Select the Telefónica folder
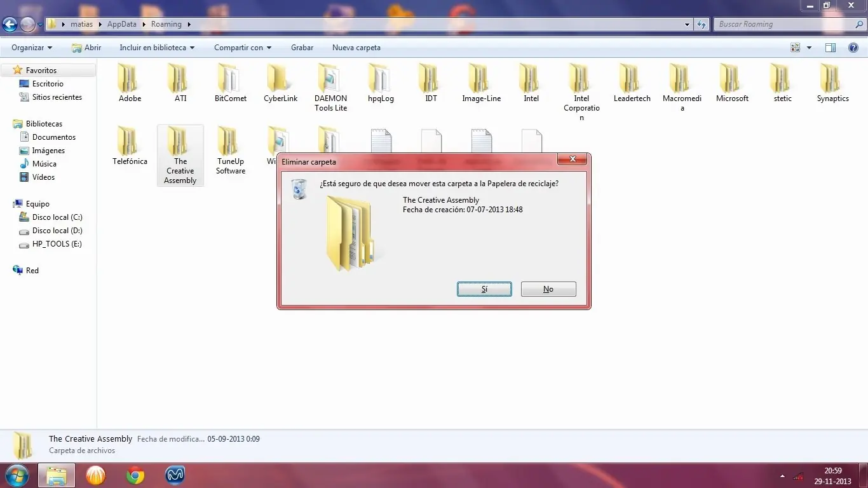868x488 pixels. pyautogui.click(x=130, y=146)
